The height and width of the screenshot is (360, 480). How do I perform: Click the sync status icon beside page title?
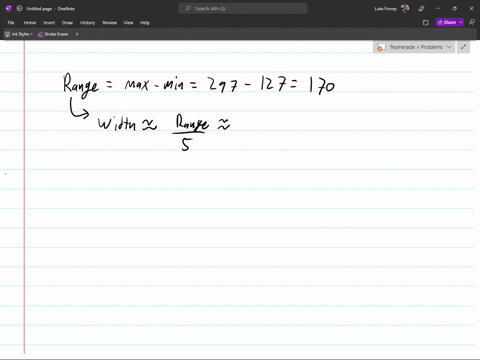pyautogui.click(x=19, y=9)
